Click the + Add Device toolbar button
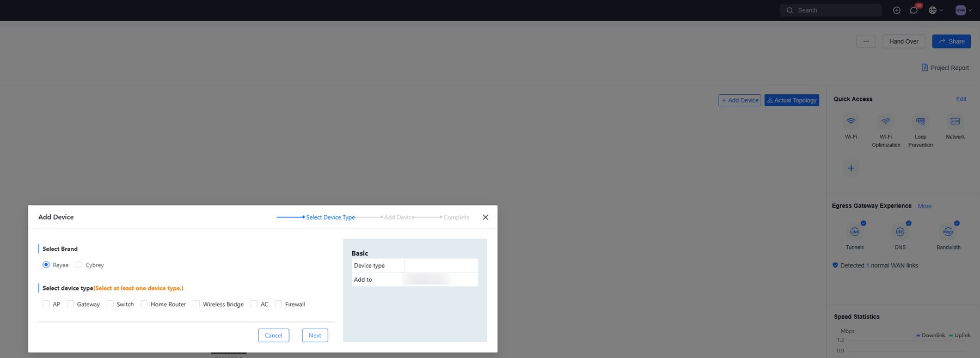 [x=739, y=100]
